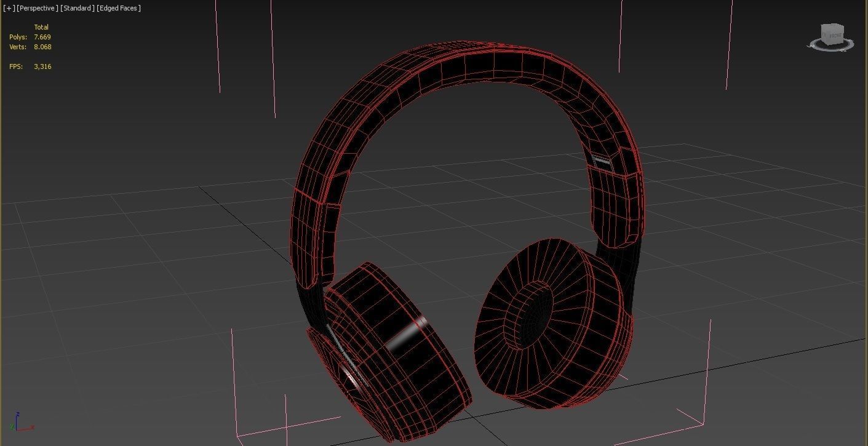This screenshot has height=446, width=868.
Task: Click the Polys count 7.669
Action: [42, 37]
